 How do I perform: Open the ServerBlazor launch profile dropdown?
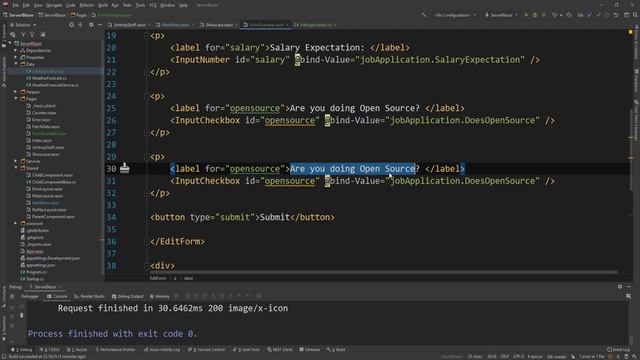[x=501, y=15]
